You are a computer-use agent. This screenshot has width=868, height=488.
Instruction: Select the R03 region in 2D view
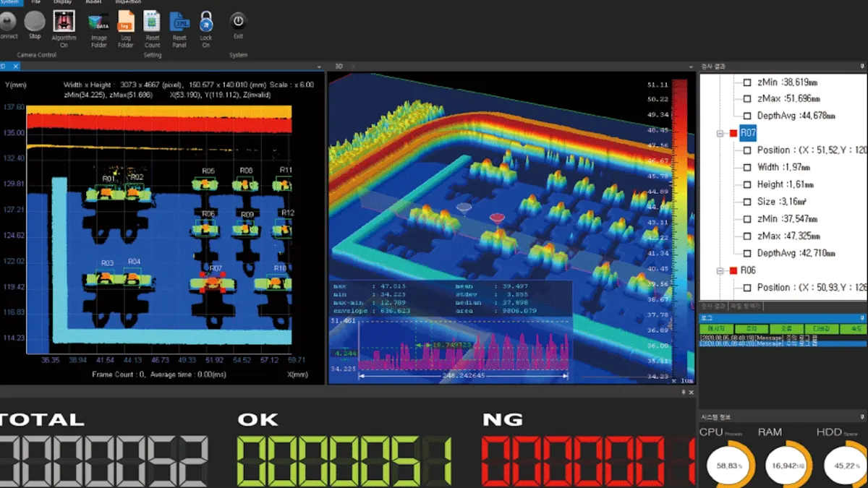[x=106, y=278]
